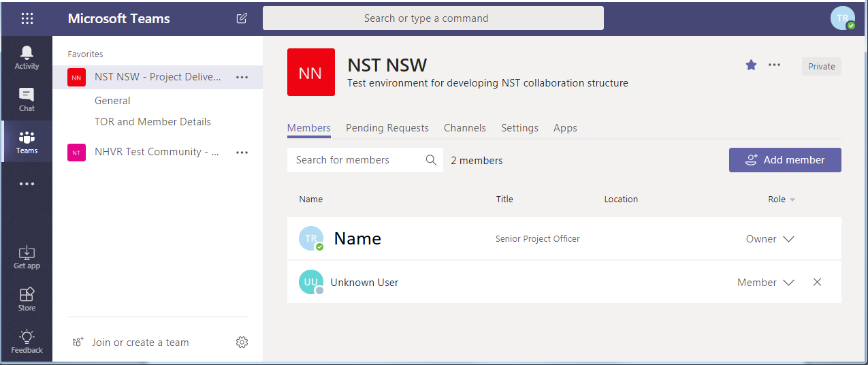
Task: Click the Private label badge
Action: (822, 66)
